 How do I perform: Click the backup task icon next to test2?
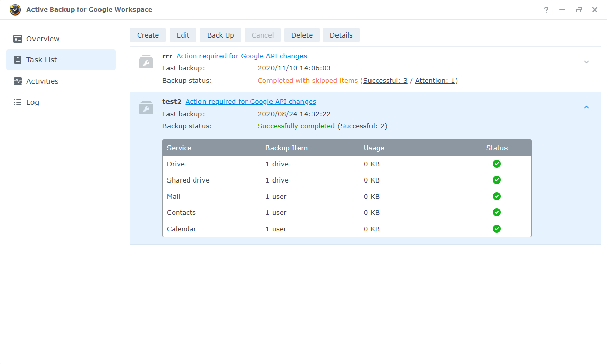146,107
